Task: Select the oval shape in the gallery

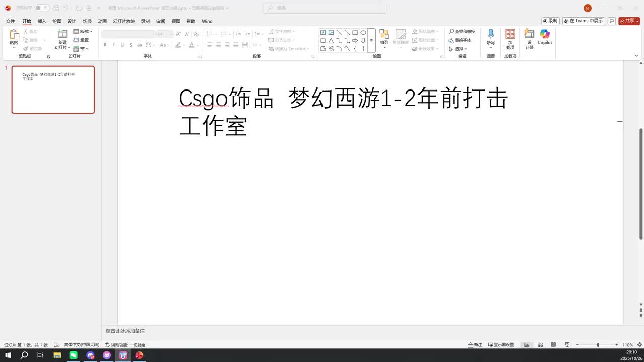Action: coord(363,33)
